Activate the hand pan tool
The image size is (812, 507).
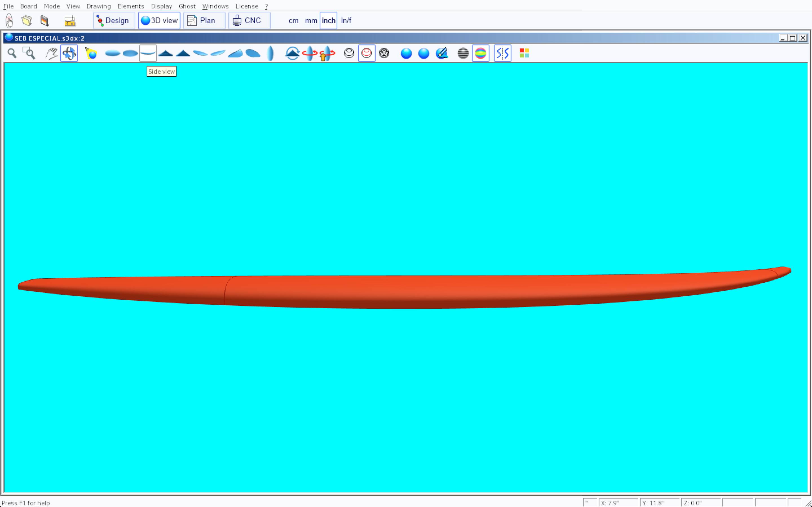51,53
